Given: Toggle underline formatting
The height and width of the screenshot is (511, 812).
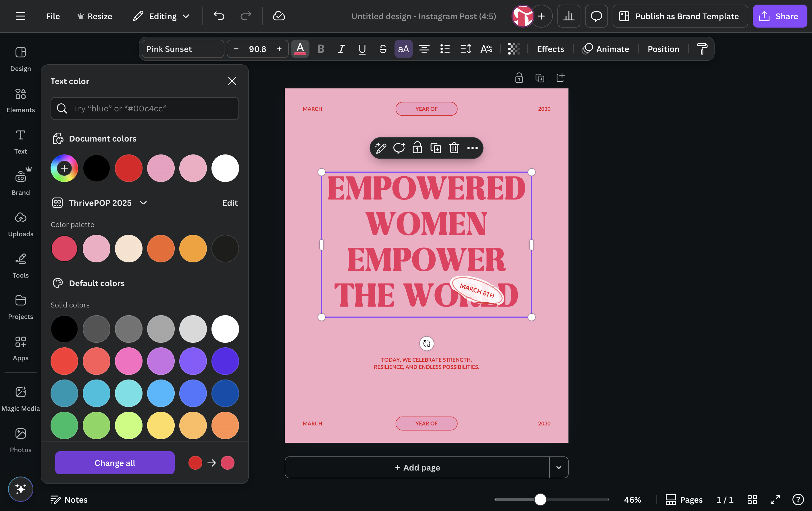Looking at the screenshot, I should tap(362, 49).
